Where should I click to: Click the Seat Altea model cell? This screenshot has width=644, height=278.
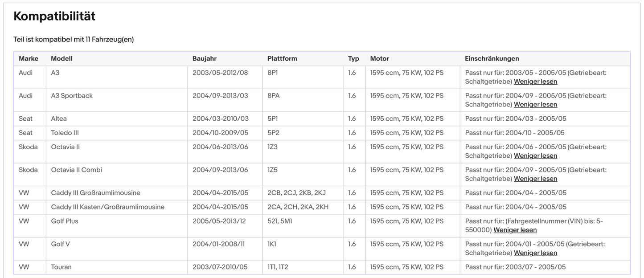point(59,119)
